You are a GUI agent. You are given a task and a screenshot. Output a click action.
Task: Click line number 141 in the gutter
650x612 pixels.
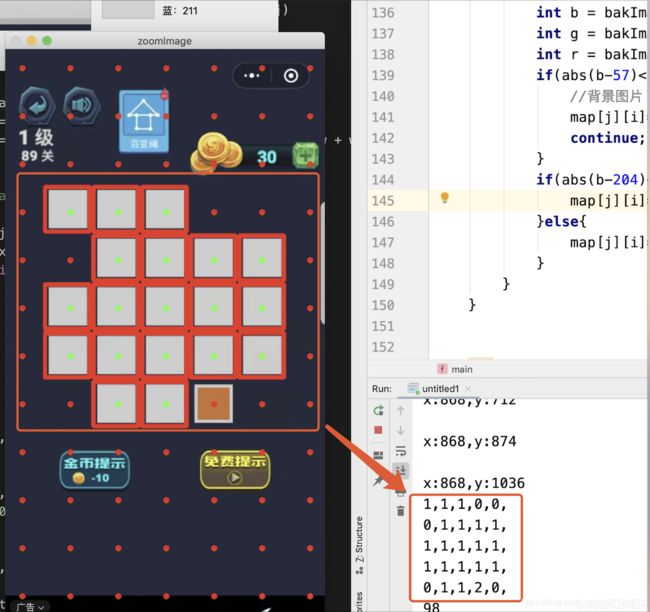point(383,117)
